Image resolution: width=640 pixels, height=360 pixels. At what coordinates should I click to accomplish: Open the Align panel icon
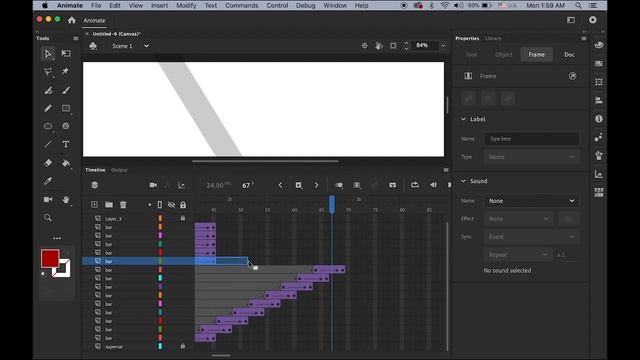click(x=599, y=100)
